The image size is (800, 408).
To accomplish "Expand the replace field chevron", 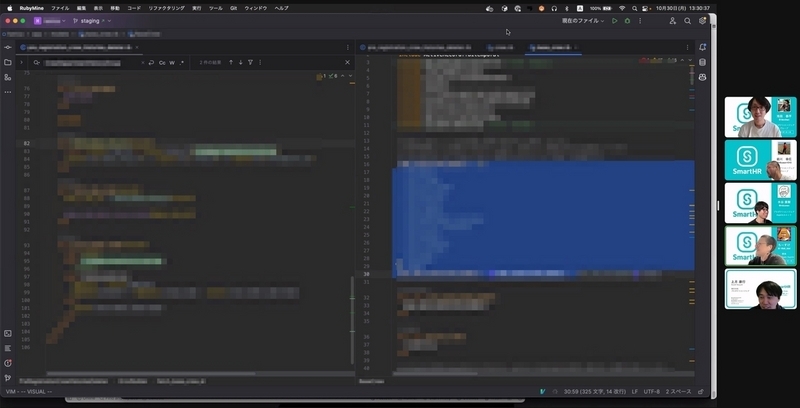I will point(21,62).
